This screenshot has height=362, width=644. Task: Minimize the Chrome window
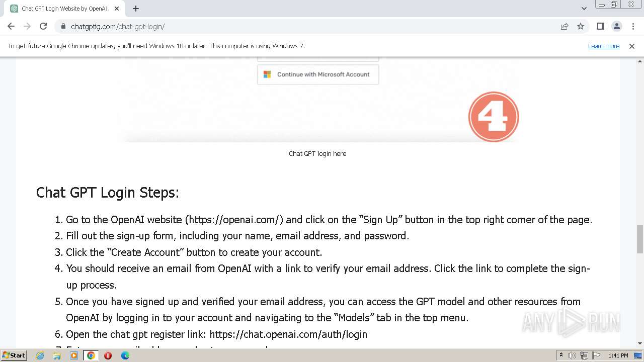(602, 5)
